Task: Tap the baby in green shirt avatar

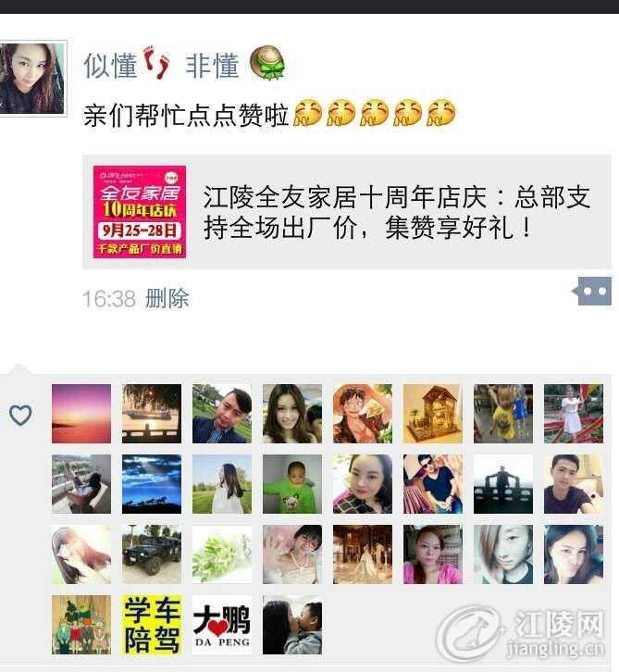Action: (x=292, y=484)
